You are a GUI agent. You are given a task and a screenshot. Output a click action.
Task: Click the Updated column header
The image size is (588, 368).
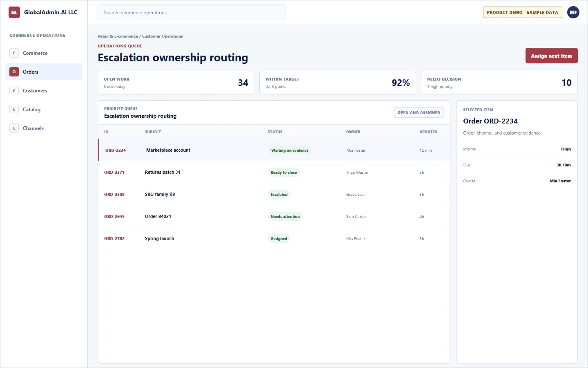(428, 132)
